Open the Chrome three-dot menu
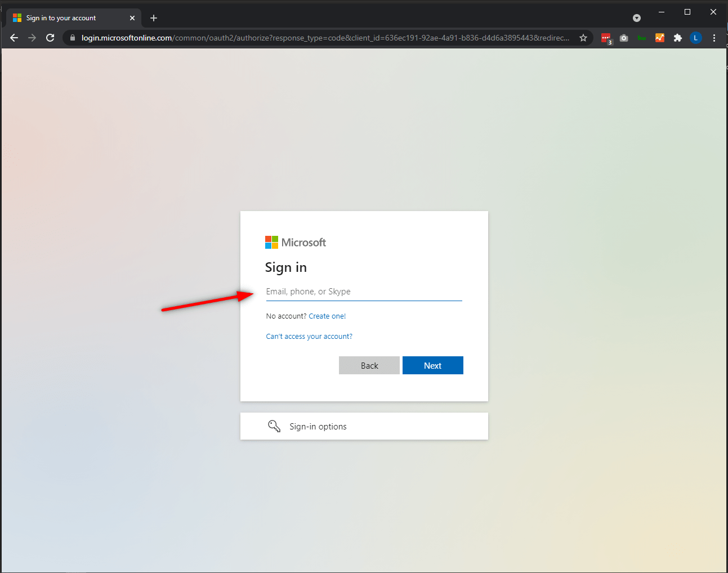The height and width of the screenshot is (573, 728). point(714,38)
